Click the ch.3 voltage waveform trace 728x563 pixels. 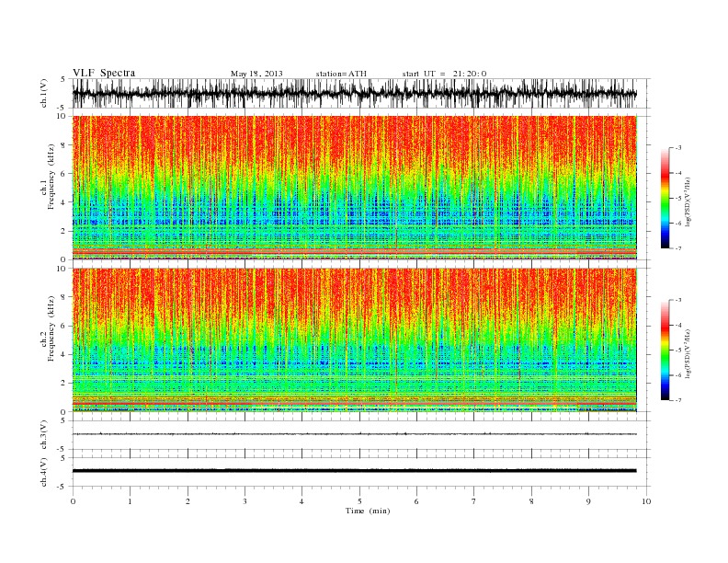coord(354,434)
